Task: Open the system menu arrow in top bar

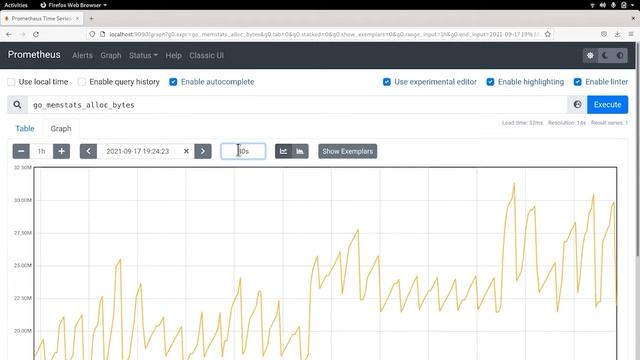Action: coord(633,5)
